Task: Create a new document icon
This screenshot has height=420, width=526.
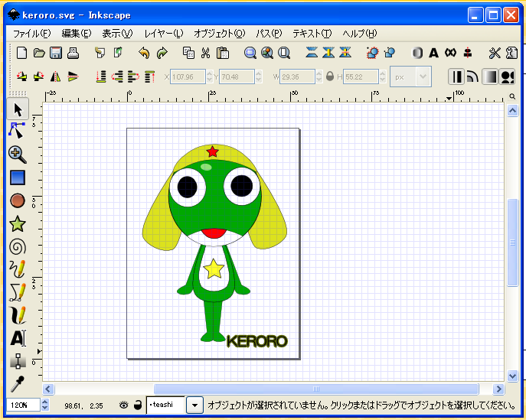Action: (21, 53)
